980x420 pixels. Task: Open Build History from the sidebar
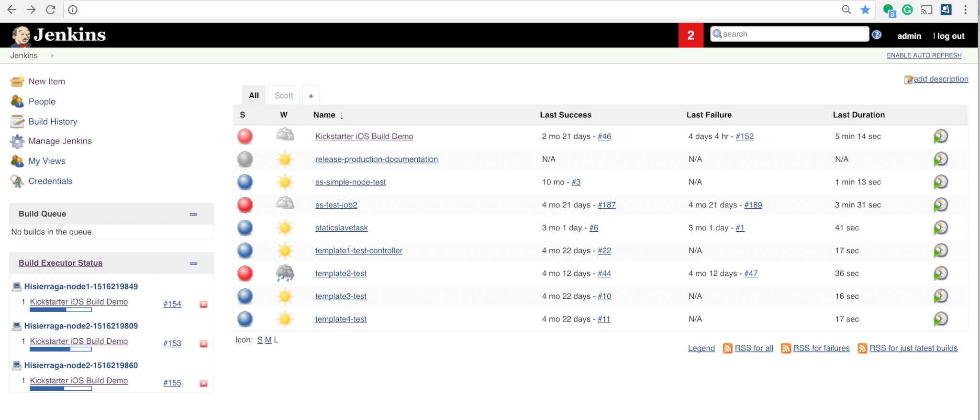[53, 122]
